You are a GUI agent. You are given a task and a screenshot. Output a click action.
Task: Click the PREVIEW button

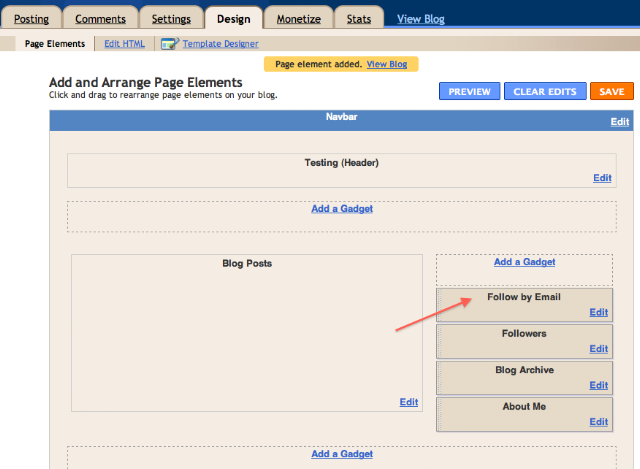click(x=469, y=91)
